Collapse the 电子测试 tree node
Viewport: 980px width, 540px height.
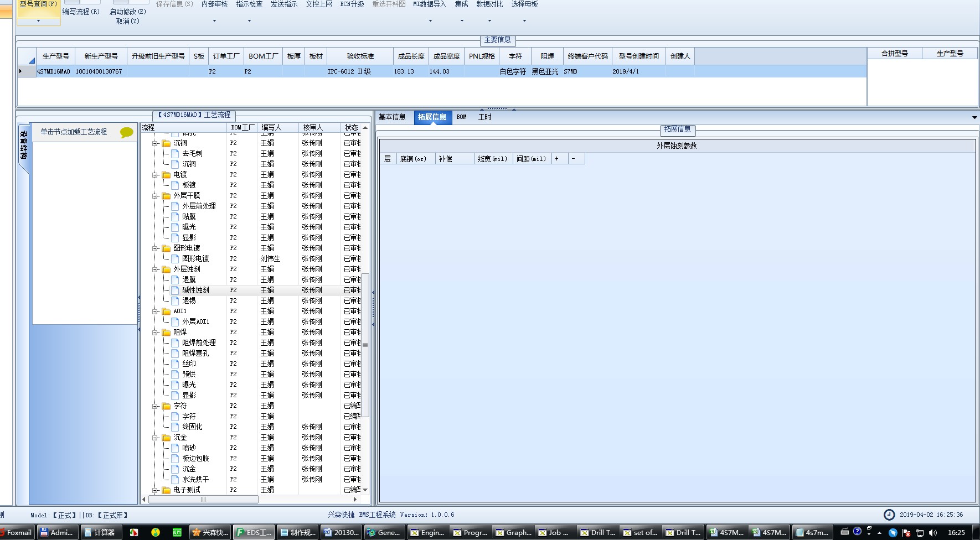pos(156,490)
